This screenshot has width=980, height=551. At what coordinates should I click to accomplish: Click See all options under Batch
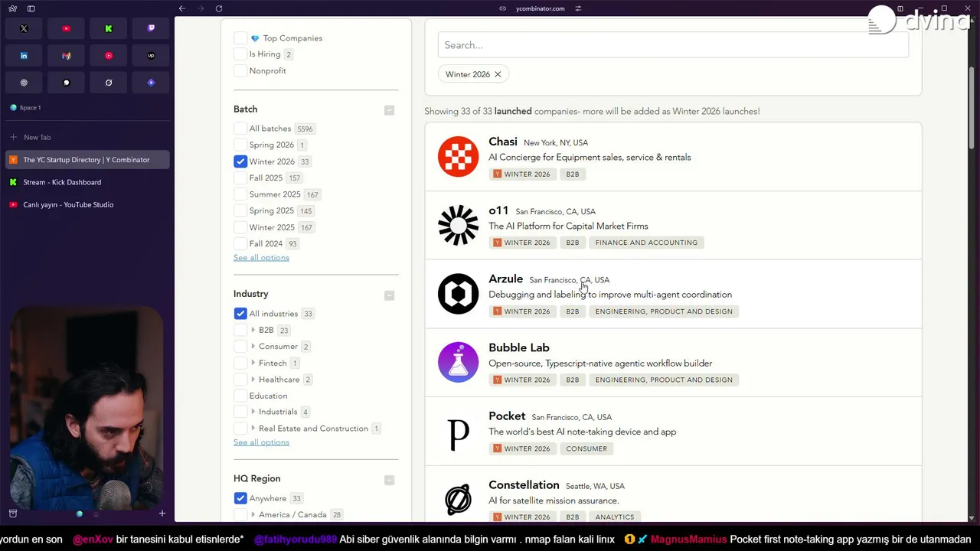tap(261, 257)
